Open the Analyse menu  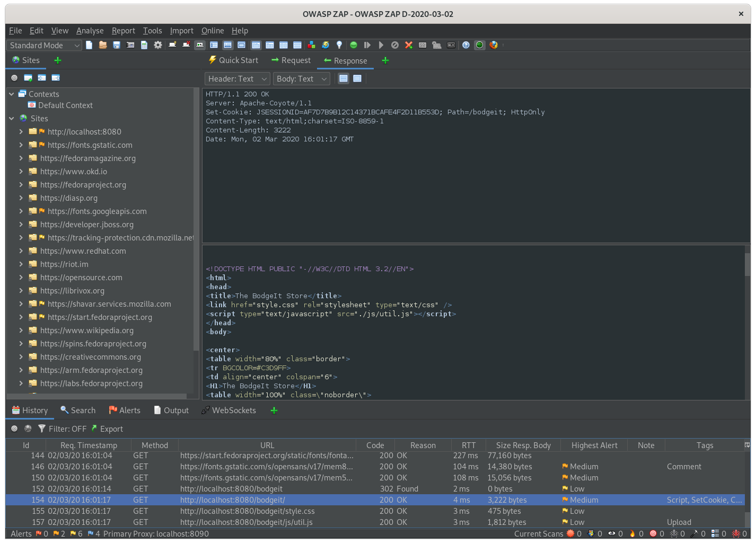pyautogui.click(x=90, y=31)
